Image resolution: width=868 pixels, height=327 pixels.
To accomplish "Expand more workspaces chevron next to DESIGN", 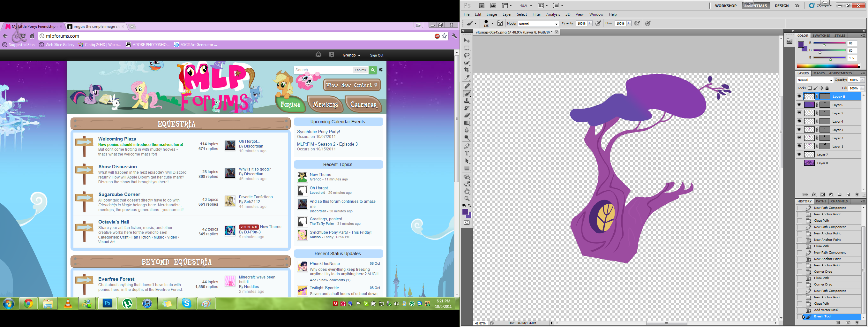I will tap(797, 6).
